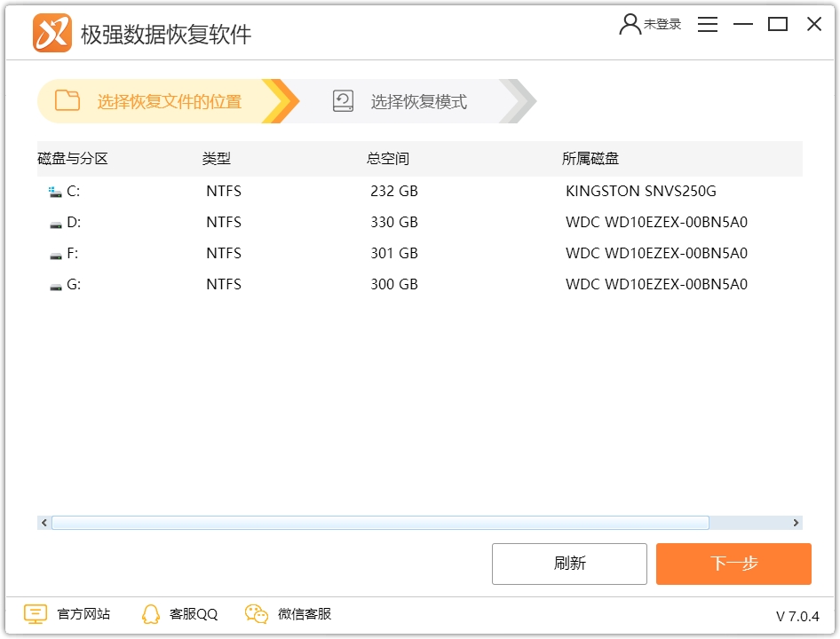The height and width of the screenshot is (639, 840).
Task: Click the 官方网站 monitor icon
Action: coord(35,613)
